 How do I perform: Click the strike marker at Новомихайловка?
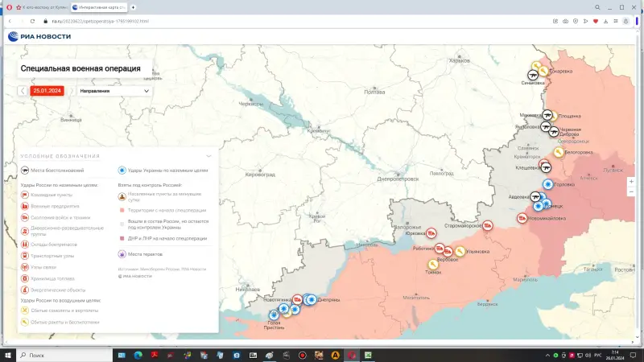pos(521,217)
